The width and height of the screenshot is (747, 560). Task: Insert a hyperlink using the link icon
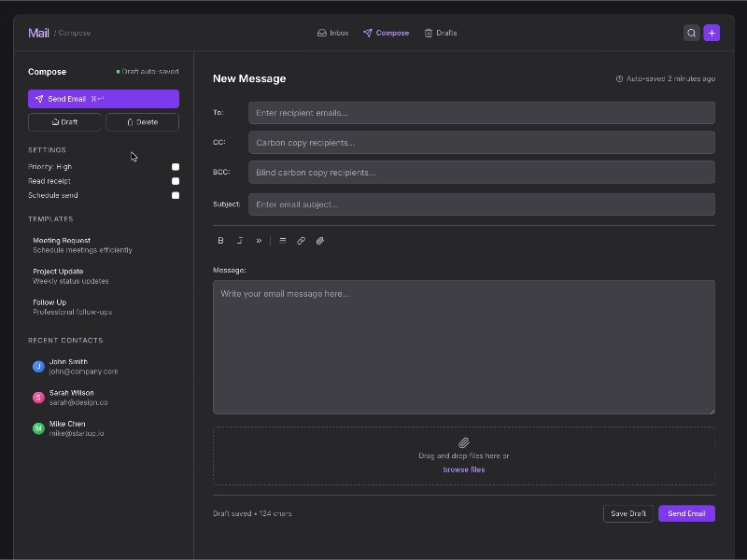pyautogui.click(x=301, y=240)
